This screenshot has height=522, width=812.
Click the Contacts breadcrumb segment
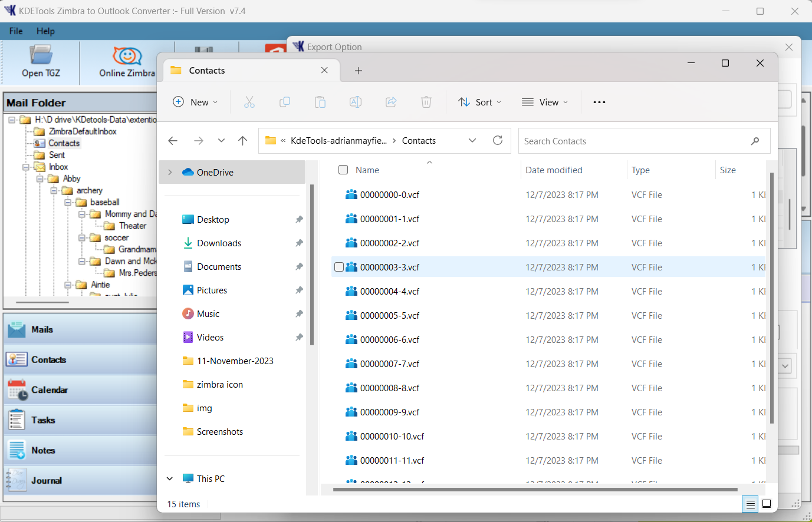click(x=419, y=140)
